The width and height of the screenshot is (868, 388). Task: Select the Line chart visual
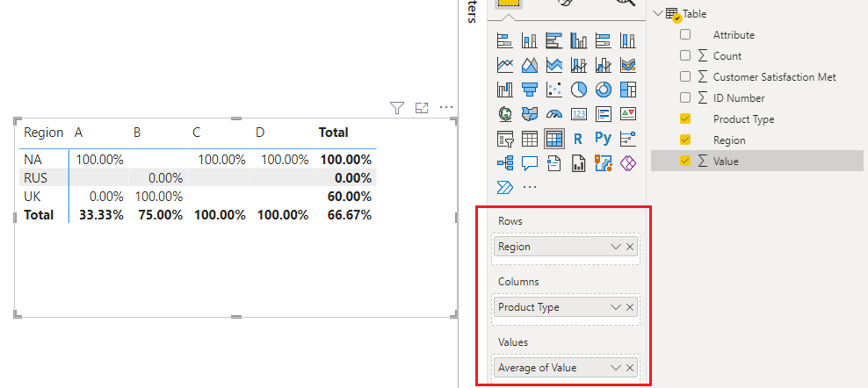coord(505,65)
